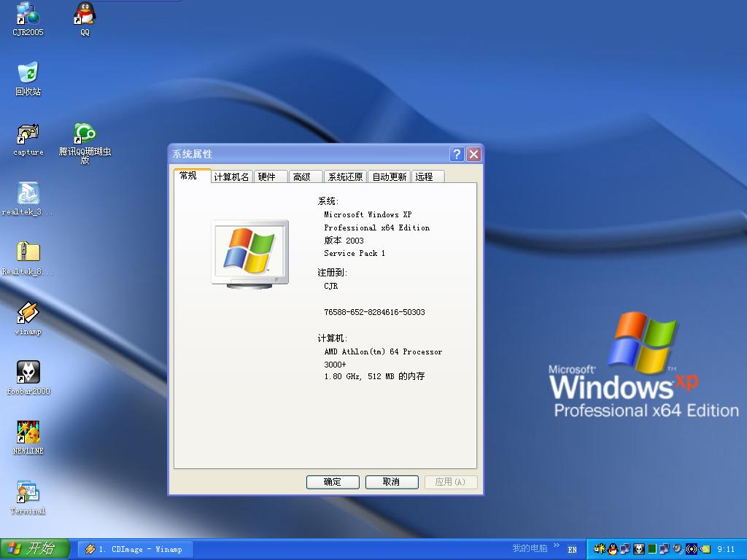Viewport: 747px width, 560px height.
Task: Click the CDImage - Winamp taskbar button
Action: (134, 549)
